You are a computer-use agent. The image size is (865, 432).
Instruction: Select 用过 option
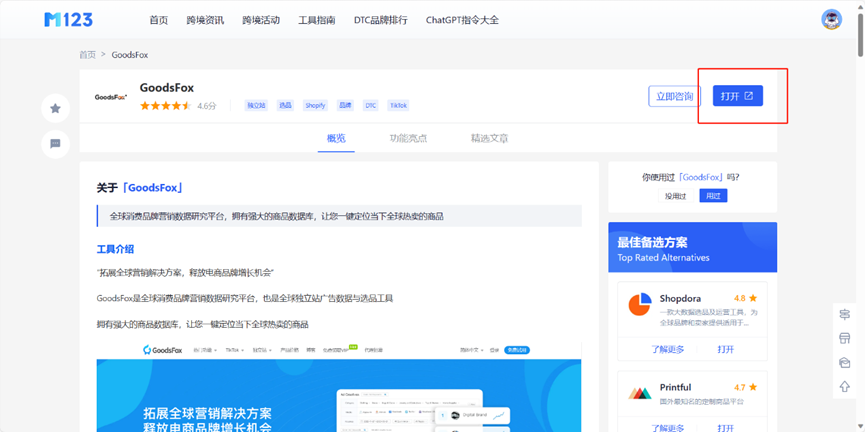[713, 196]
